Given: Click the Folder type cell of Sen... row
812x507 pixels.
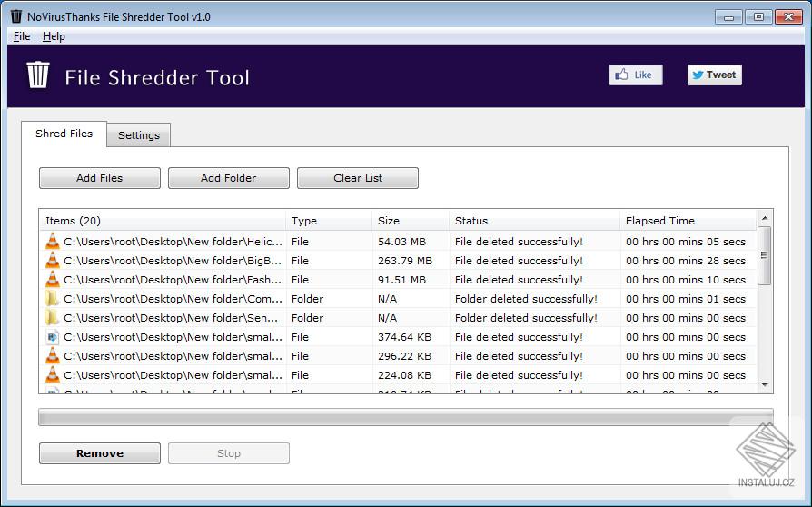Looking at the screenshot, I should pos(307,318).
